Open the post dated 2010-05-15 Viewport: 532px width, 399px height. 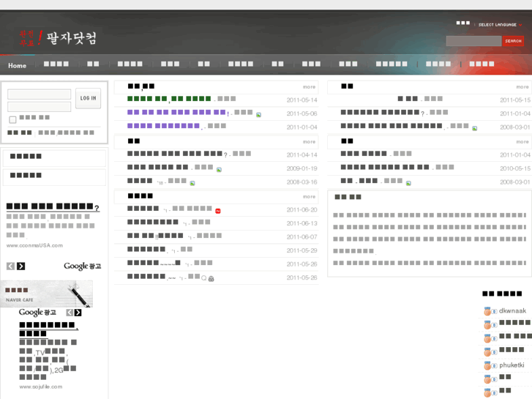click(385, 167)
